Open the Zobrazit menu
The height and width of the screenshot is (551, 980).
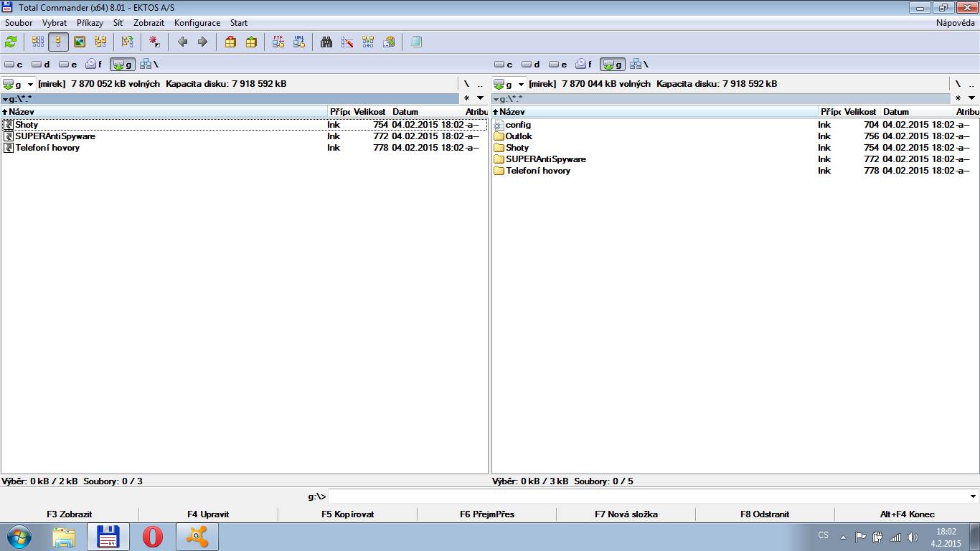click(149, 23)
